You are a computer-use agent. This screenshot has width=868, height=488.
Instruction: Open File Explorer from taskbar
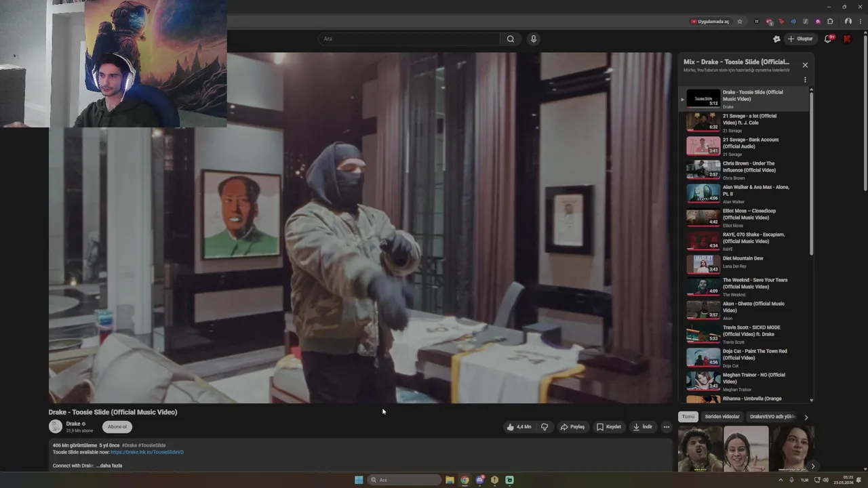pyautogui.click(x=450, y=480)
